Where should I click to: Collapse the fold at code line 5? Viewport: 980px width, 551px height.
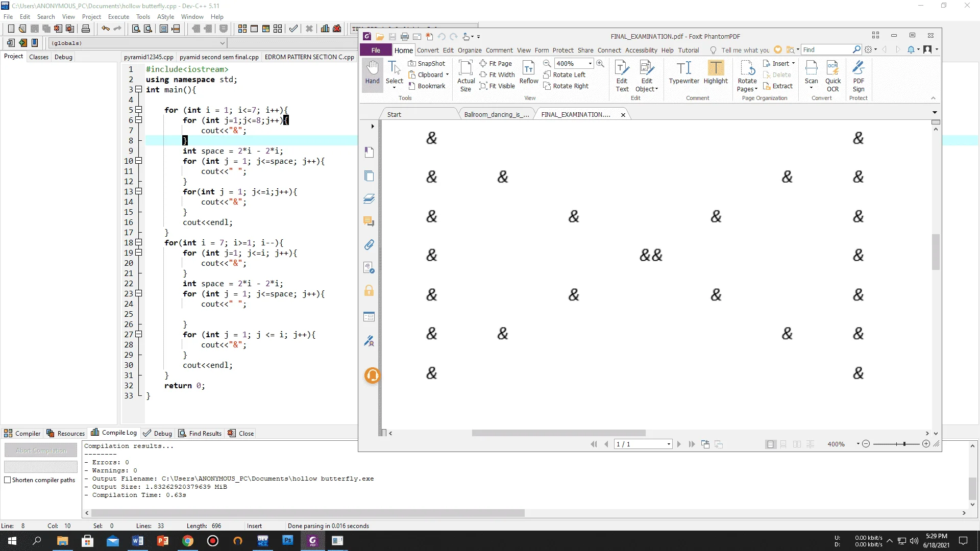coord(138,110)
